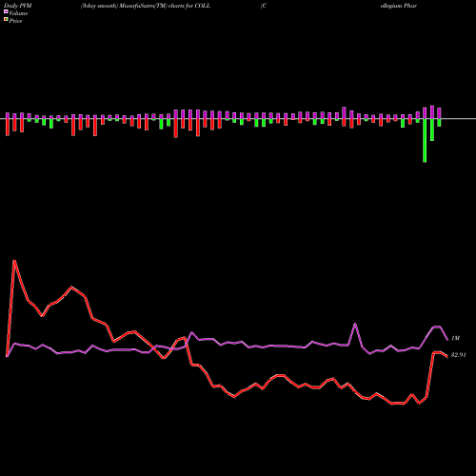Image resolution: width=476 pixels, height=476 pixels.
Task: Click the purple Volume legend swatch
Action: point(6,11)
